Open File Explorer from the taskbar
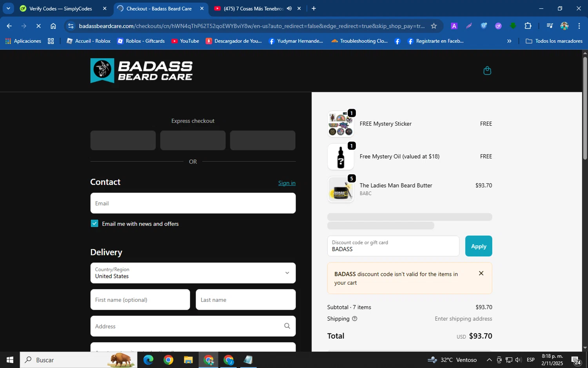 tap(188, 360)
